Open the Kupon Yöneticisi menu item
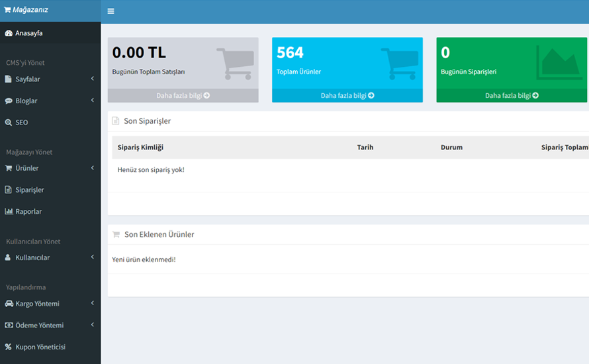 (x=50, y=347)
